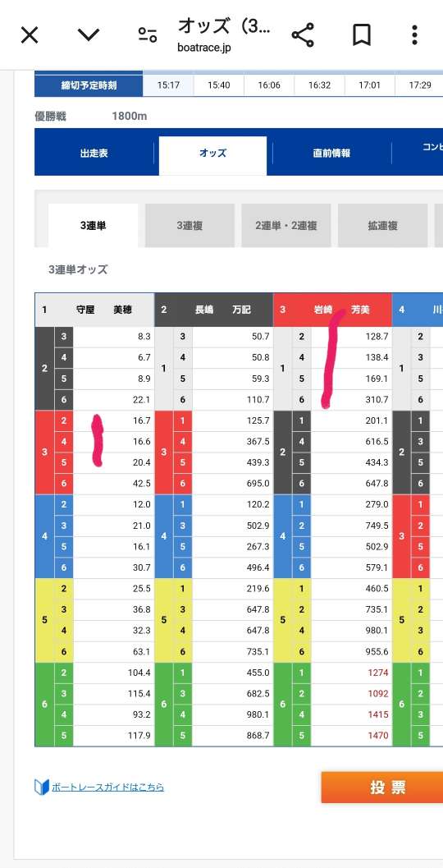Image resolution: width=443 pixels, height=868 pixels.
Task: Select the 2-1-3 odds value 50.7
Action: click(x=232, y=337)
